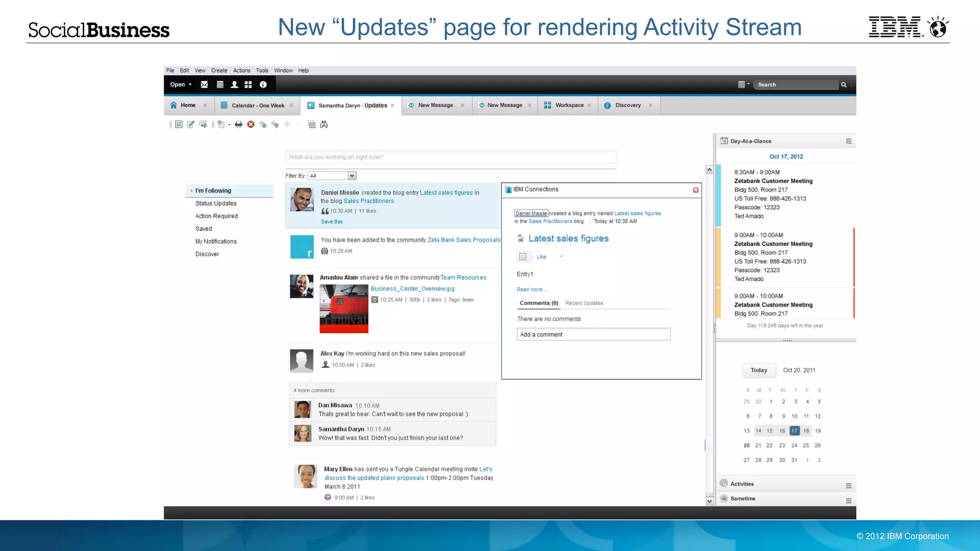Click the scroll down arrow of the stream
The width and height of the screenshot is (980, 551).
(709, 501)
